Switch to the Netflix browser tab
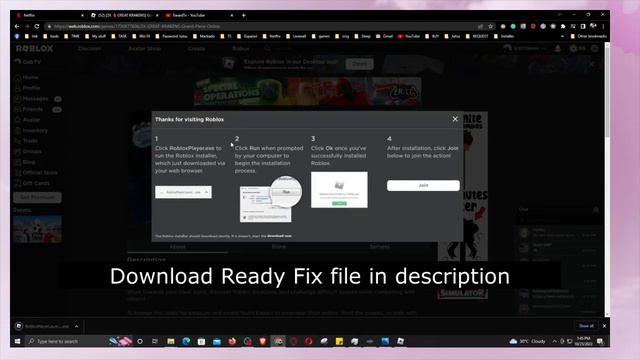Viewport: 640px width, 360px height. coord(49,15)
